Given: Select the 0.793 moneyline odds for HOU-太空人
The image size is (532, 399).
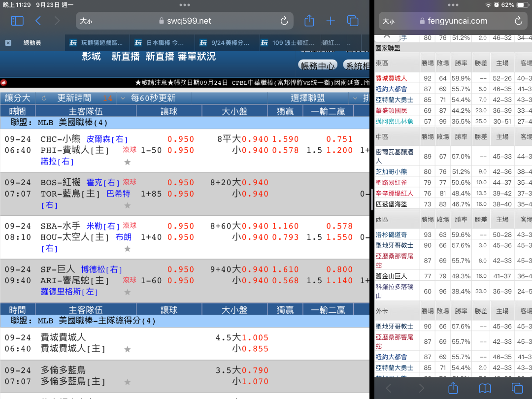Looking at the screenshot, I should [x=285, y=237].
